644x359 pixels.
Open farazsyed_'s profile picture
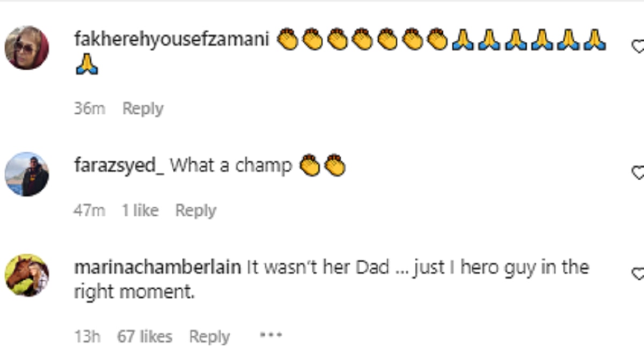27,174
